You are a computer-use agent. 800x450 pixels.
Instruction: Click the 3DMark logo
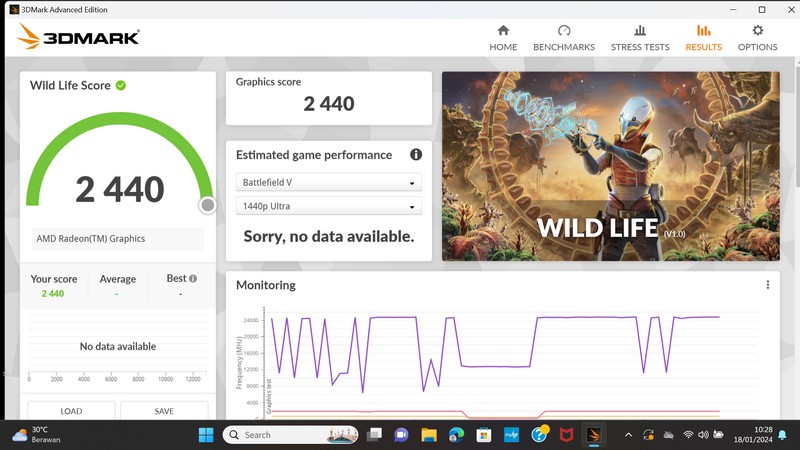(78, 37)
